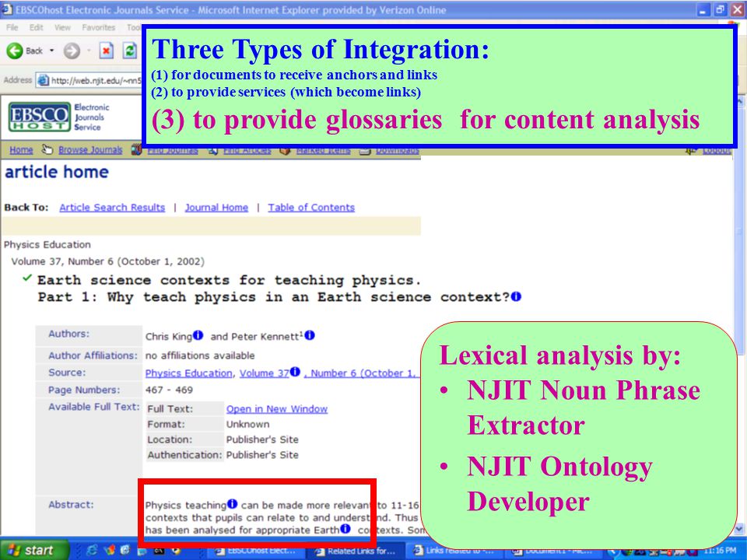Switch to Links related to taskbar button
The width and height of the screenshot is (747, 560).
[453, 551]
